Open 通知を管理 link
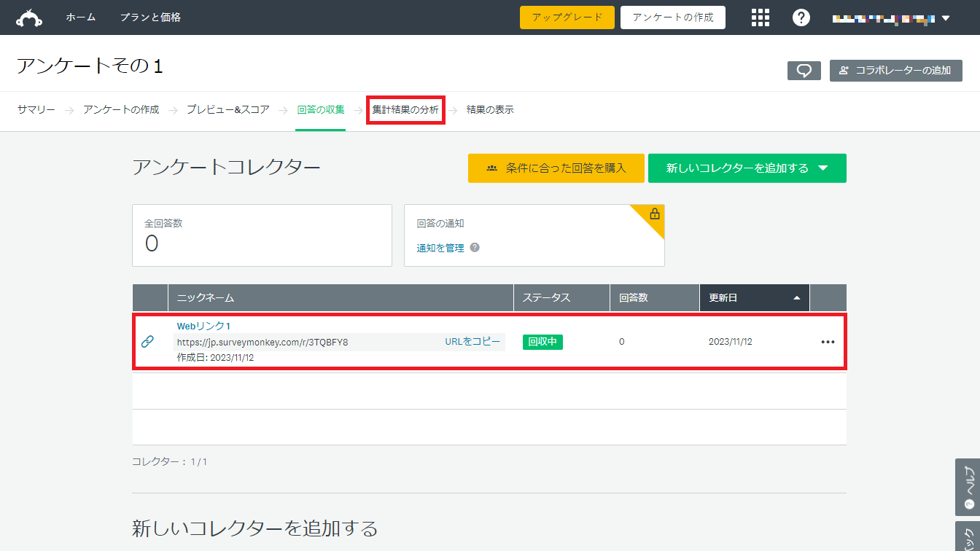The image size is (980, 551). pyautogui.click(x=440, y=248)
